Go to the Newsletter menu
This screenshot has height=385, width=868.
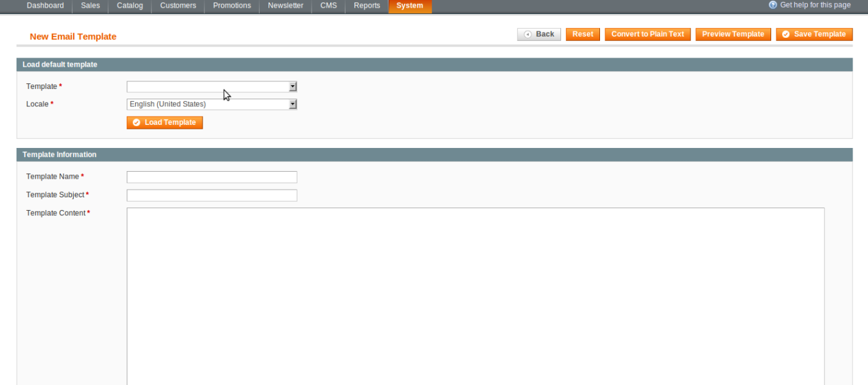[x=285, y=6]
